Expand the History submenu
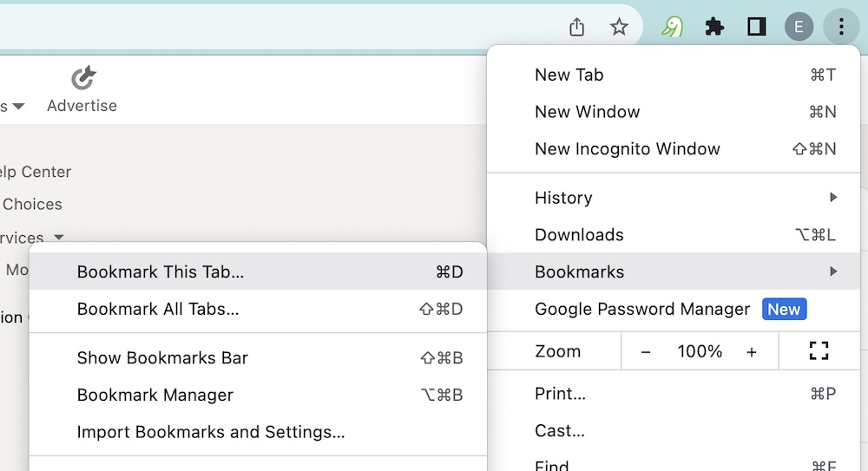Viewport: 868px width, 471px height. click(674, 198)
